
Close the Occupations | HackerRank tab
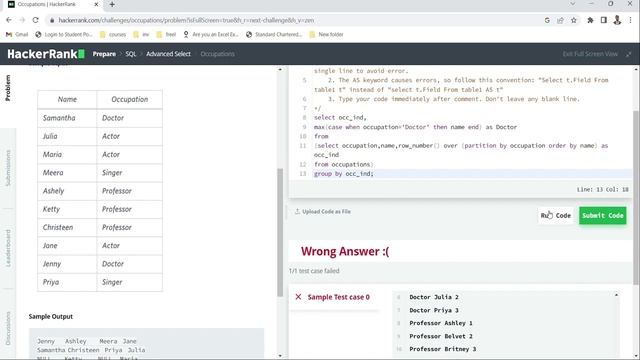[x=96, y=4]
